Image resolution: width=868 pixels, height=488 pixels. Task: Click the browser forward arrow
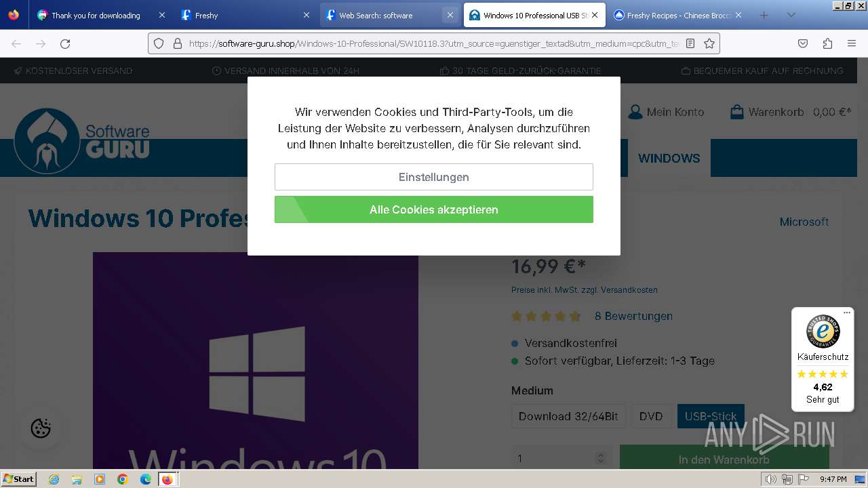[x=41, y=43]
